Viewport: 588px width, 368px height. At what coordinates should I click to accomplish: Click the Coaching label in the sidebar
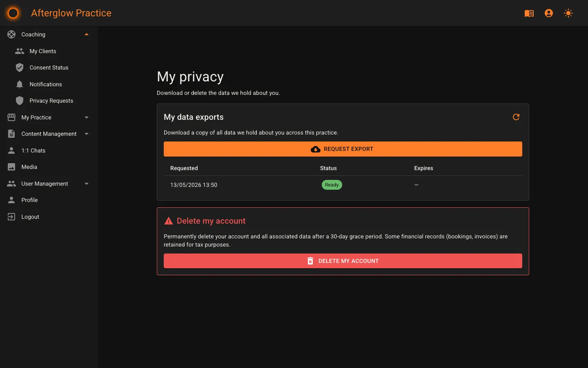(33, 34)
